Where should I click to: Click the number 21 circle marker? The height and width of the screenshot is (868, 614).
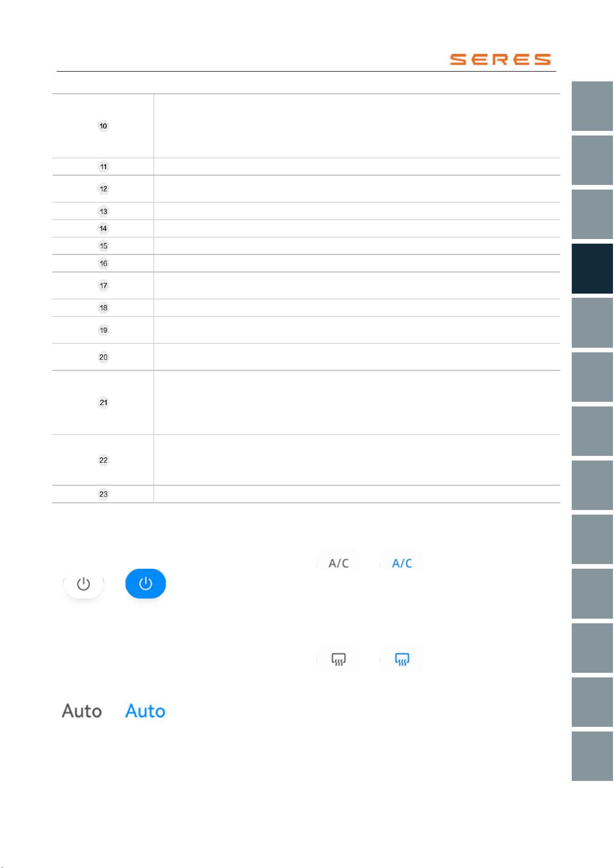[104, 402]
